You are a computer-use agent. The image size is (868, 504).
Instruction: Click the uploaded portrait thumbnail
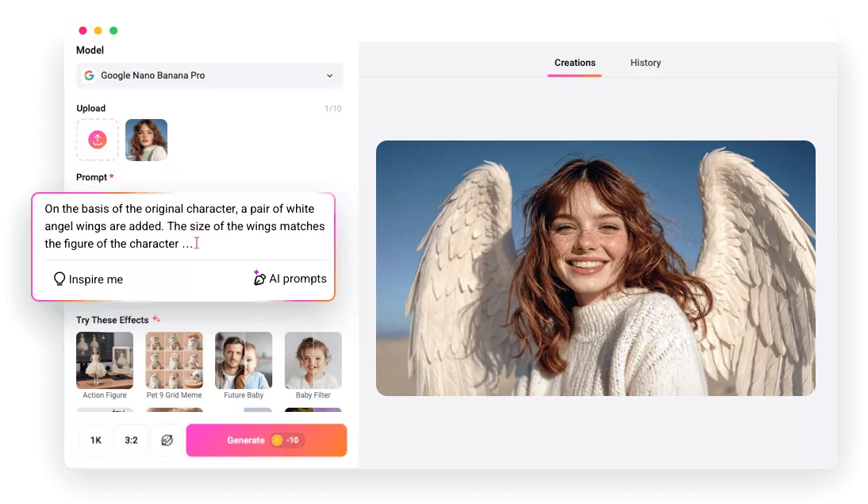coord(146,140)
